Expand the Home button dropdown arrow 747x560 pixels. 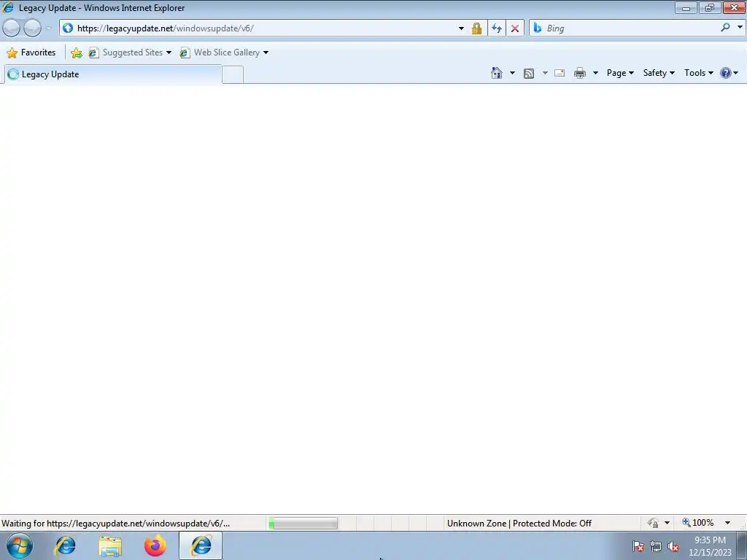[512, 73]
